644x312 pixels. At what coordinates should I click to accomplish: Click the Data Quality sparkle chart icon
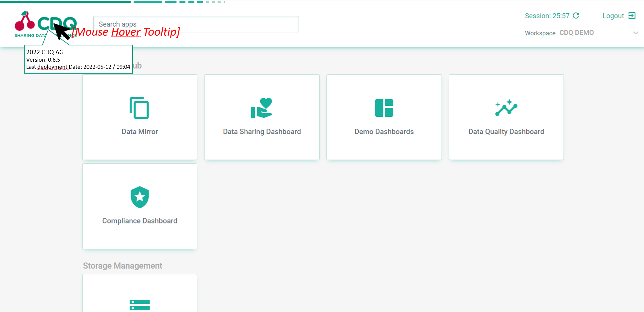(506, 108)
